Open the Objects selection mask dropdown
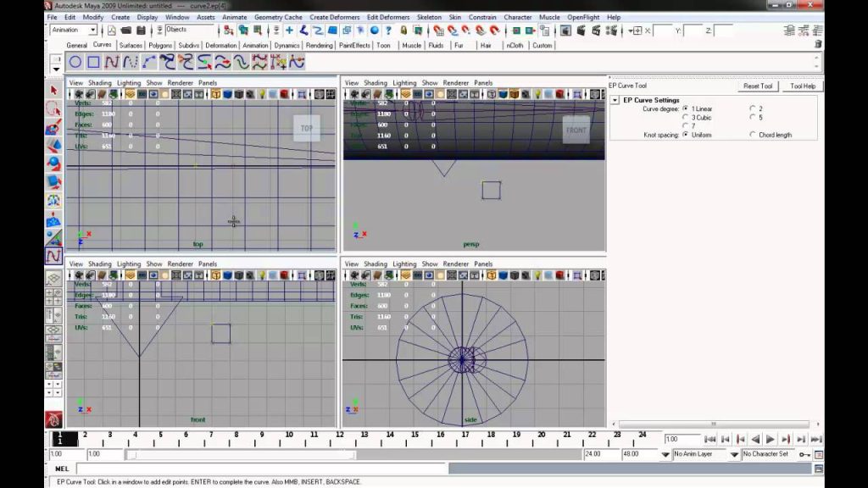Image resolution: width=868 pixels, height=488 pixels. (x=190, y=30)
